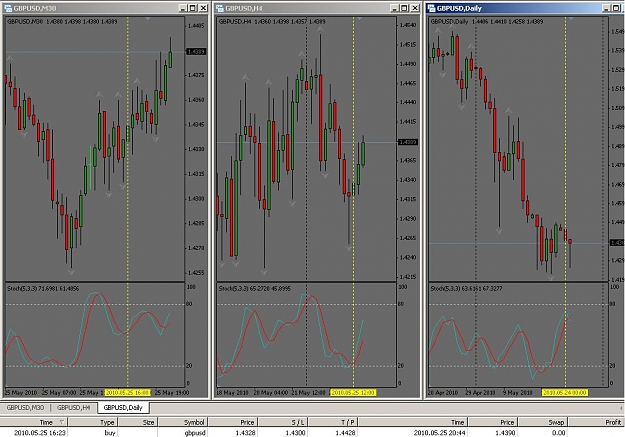Click the '18 May 2010' date on H4 axis
Viewport: 625px width, 437px height.
[x=232, y=393]
